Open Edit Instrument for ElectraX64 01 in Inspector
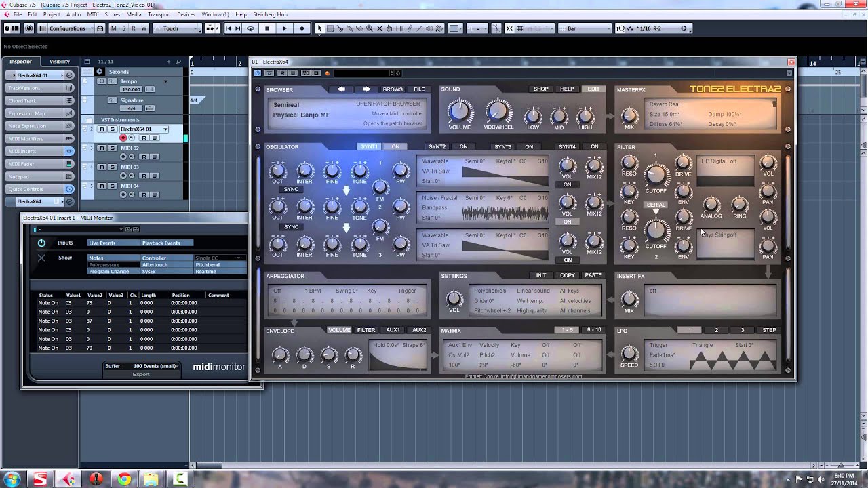The image size is (868, 488). [x=69, y=75]
